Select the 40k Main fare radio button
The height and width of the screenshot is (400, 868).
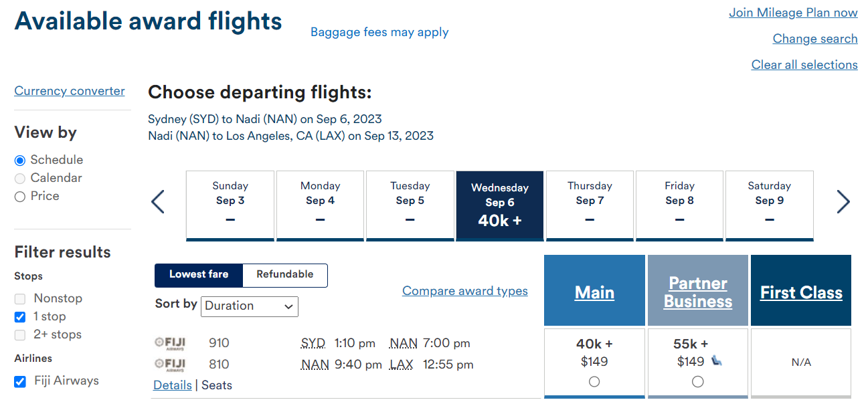pyautogui.click(x=594, y=381)
